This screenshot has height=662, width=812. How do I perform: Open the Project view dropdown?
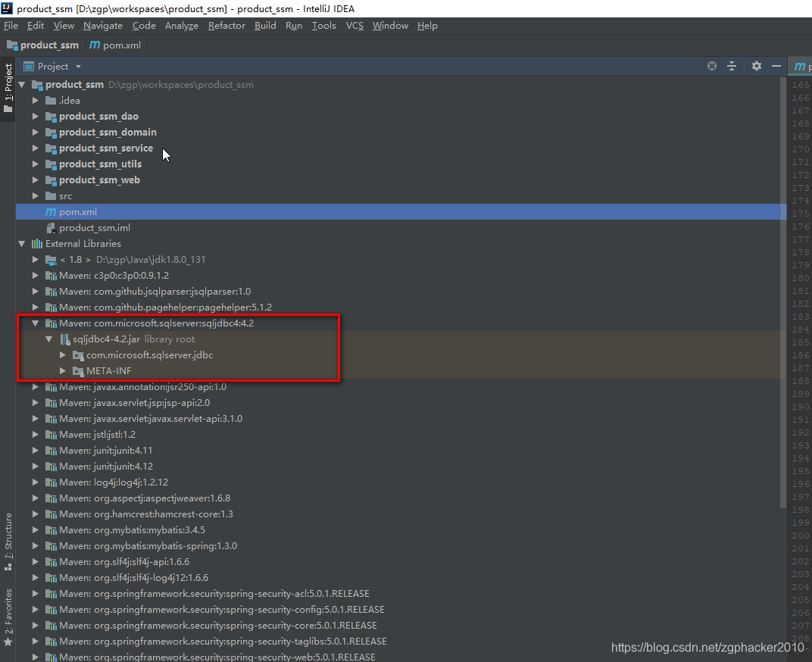point(78,67)
